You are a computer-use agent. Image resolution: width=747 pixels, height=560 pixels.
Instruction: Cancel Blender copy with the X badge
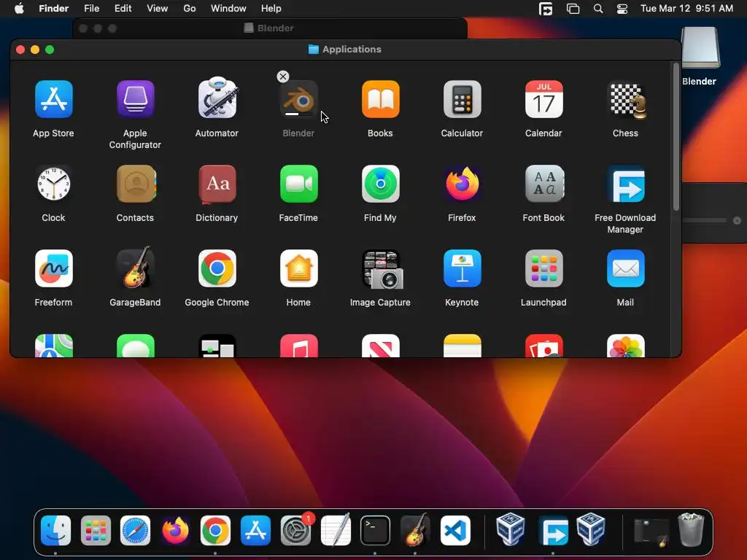pyautogui.click(x=283, y=77)
